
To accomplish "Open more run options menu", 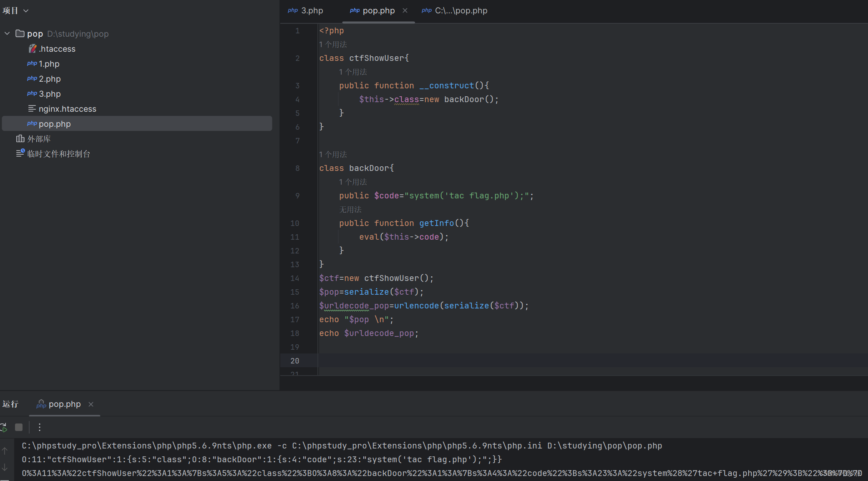I will (x=40, y=427).
